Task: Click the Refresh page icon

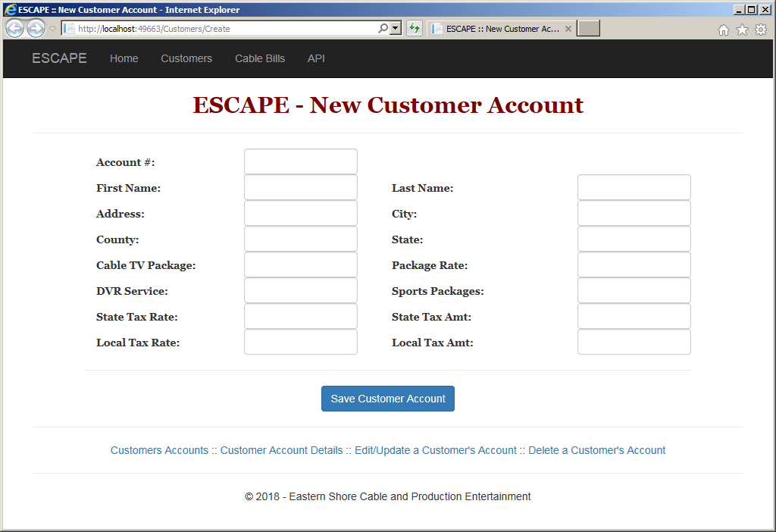Action: [x=415, y=28]
